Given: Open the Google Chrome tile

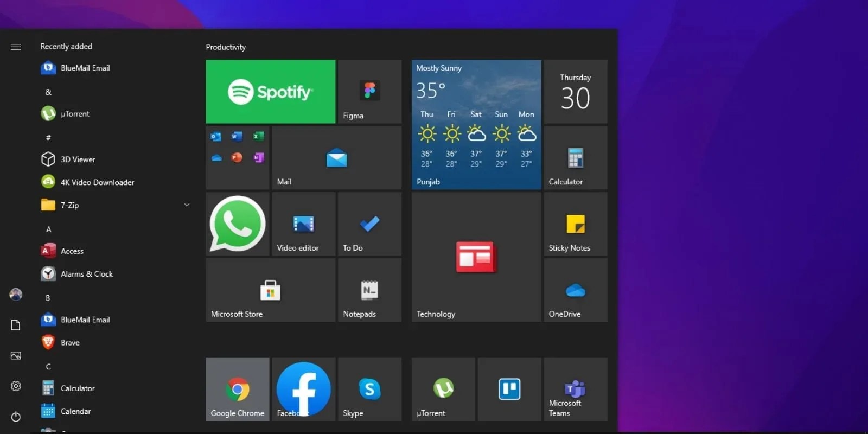Looking at the screenshot, I should click(x=238, y=389).
